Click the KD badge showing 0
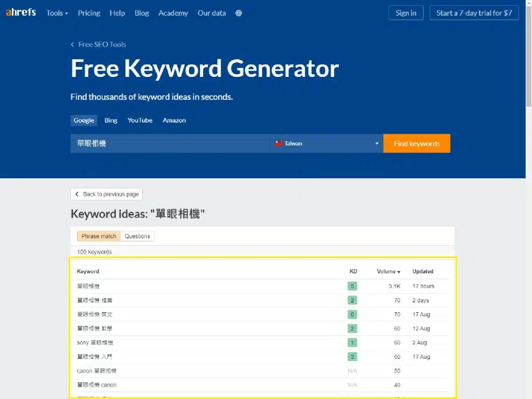532x399 pixels. click(352, 314)
